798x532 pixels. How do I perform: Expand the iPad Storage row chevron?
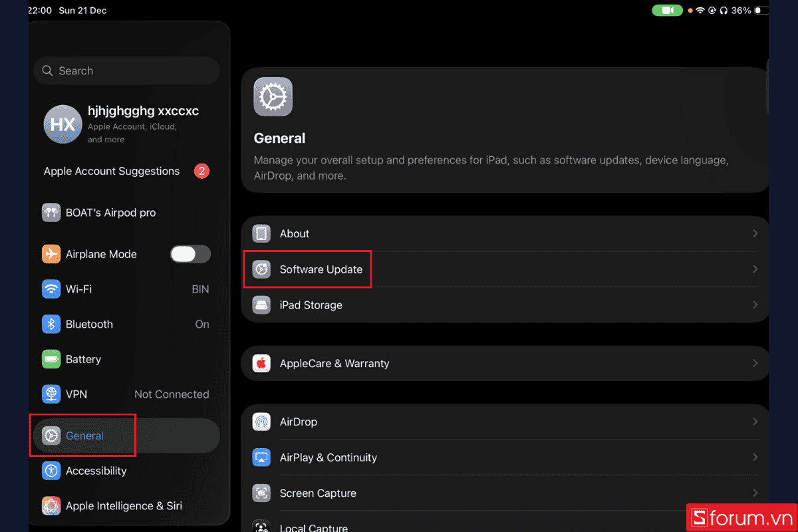coord(755,305)
